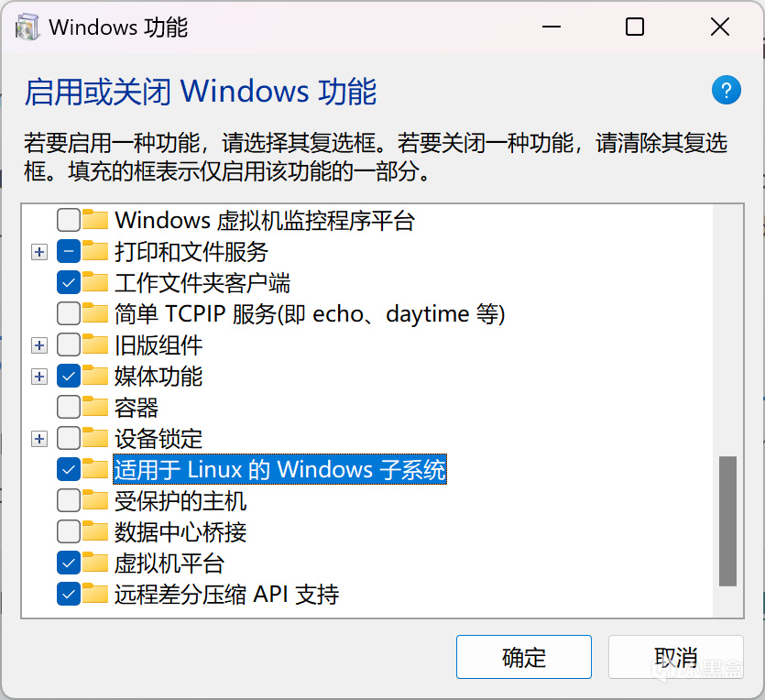Image resolution: width=765 pixels, height=700 pixels.
Task: Click the folder icon next to 容器
Action: click(x=95, y=407)
